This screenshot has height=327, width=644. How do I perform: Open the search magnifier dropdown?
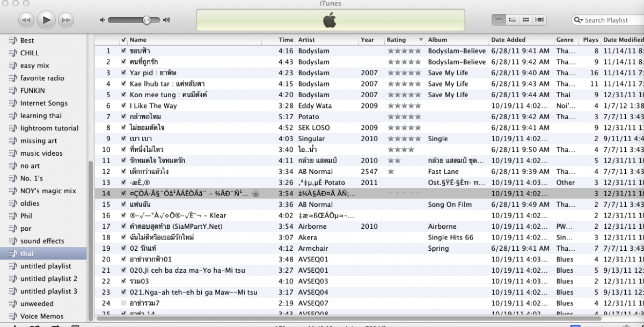(579, 20)
